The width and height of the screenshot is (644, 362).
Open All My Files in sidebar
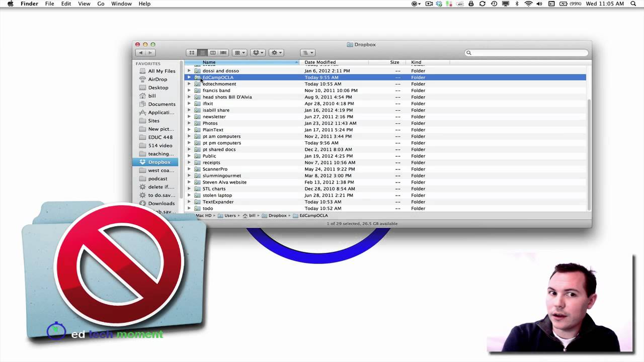coord(157,71)
